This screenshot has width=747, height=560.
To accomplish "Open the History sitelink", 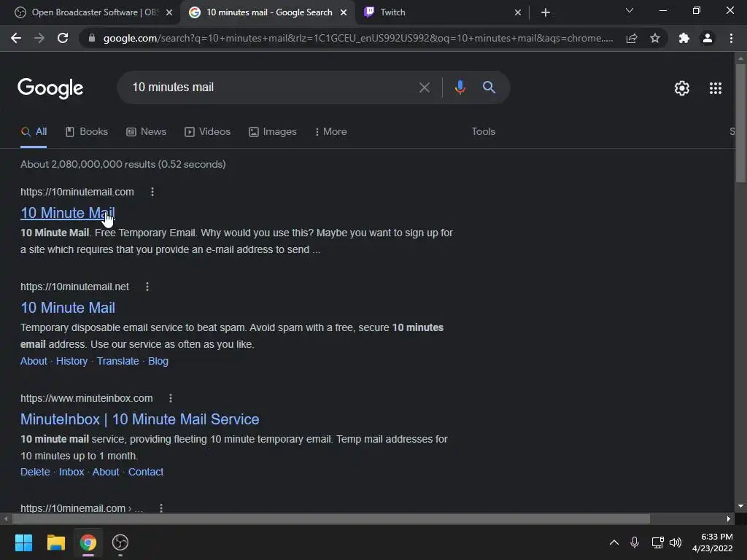I will coord(72,361).
